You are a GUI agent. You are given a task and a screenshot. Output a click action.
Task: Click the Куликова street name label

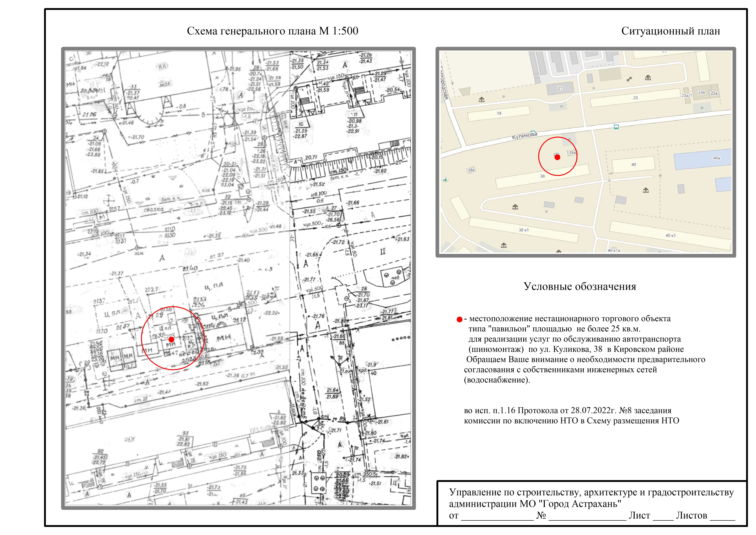tap(525, 135)
